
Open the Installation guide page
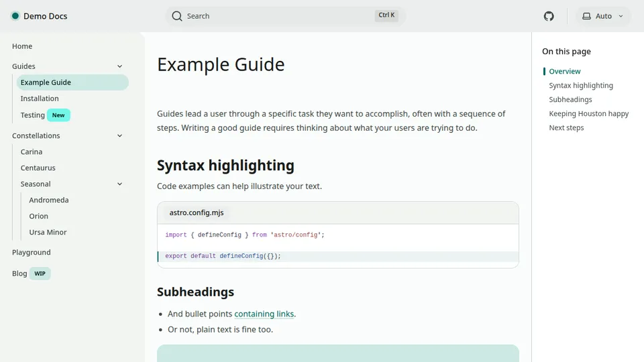point(40,99)
